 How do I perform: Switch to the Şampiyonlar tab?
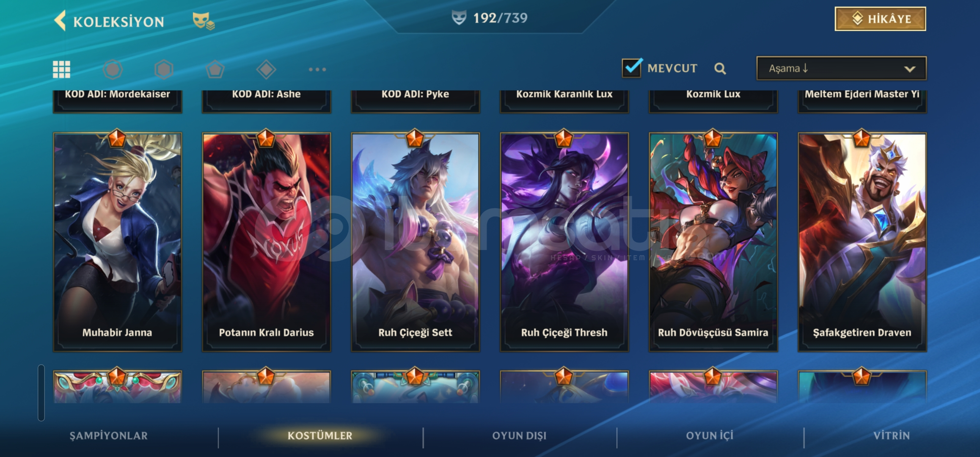[x=109, y=435]
